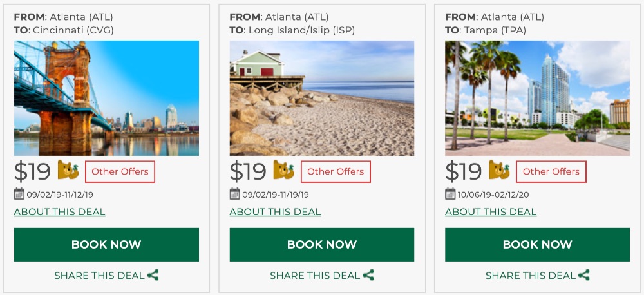Click the mascot icon on the Long Island deal

pyautogui.click(x=284, y=171)
